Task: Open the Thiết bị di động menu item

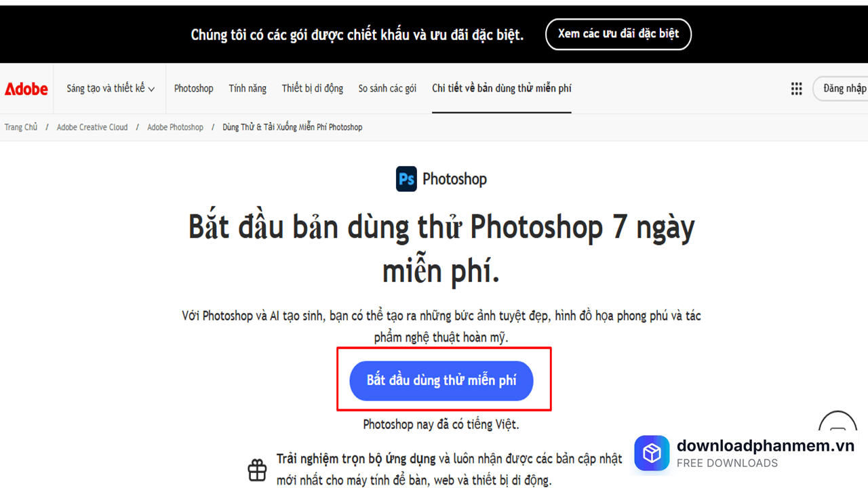Action: (313, 89)
